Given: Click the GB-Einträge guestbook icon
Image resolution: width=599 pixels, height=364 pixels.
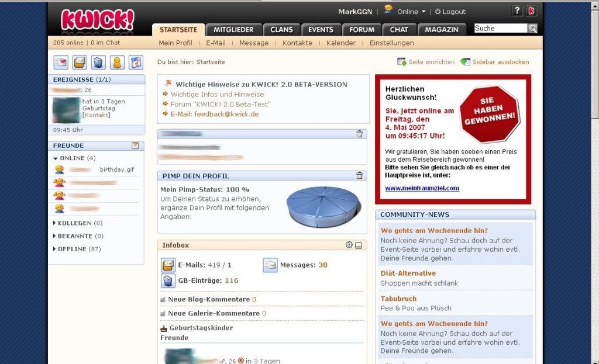Looking at the screenshot, I should (x=168, y=281).
